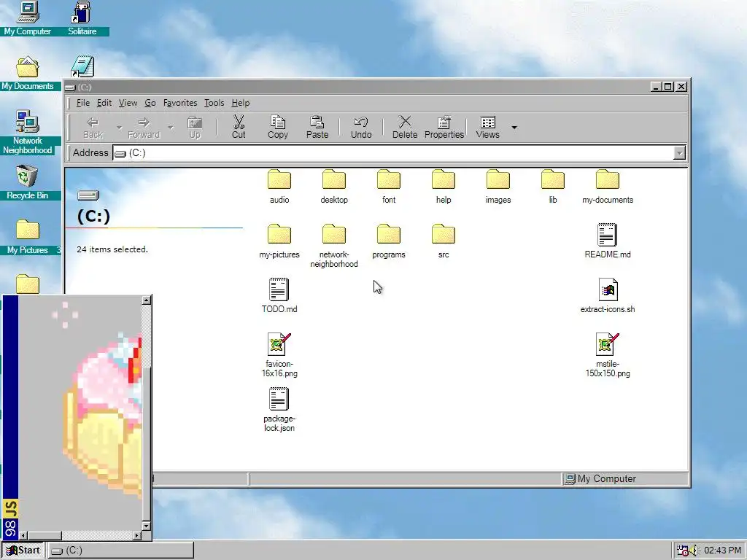Click the (C:) taskbar button
The image size is (747, 560).
(x=121, y=551)
